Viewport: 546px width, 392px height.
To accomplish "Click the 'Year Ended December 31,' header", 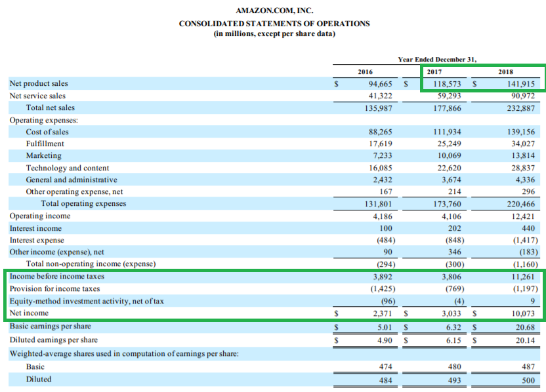I will coord(437,60).
